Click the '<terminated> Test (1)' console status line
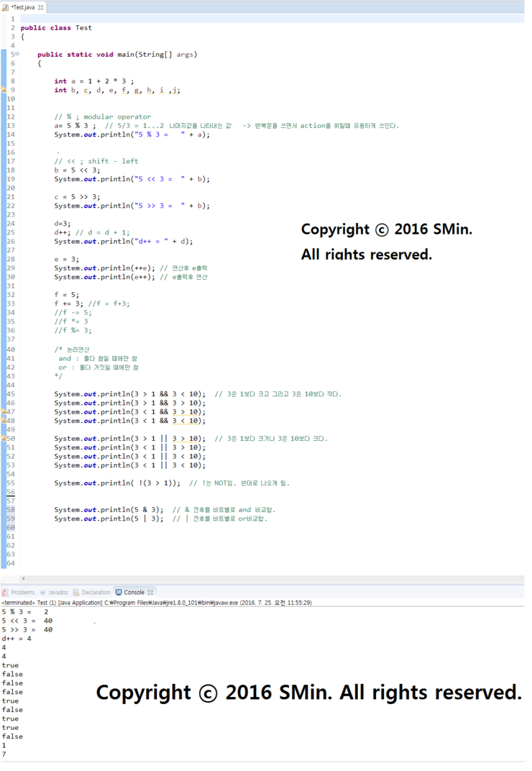 coord(156,603)
